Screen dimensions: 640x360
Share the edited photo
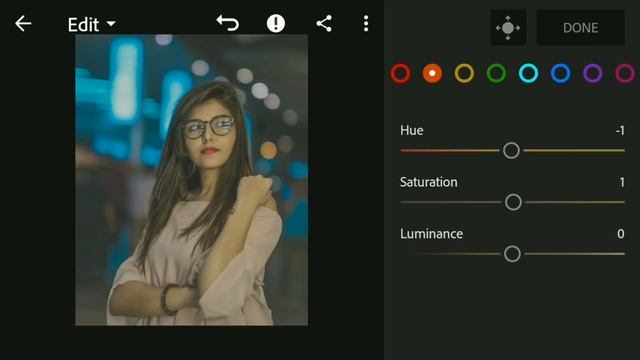[x=324, y=23]
